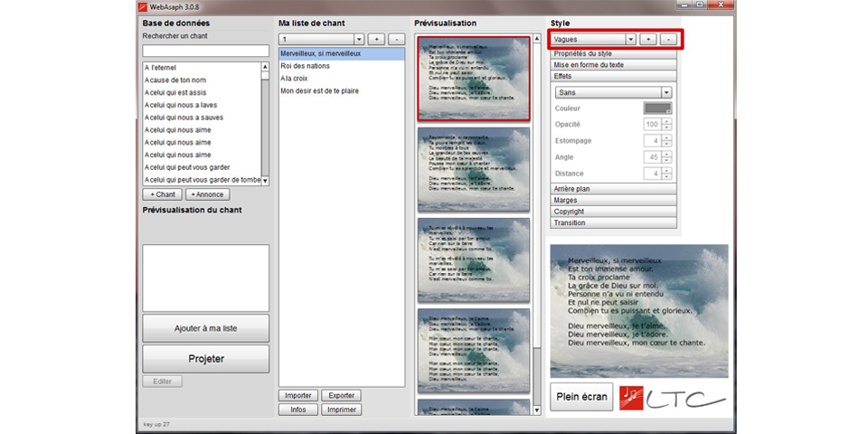Image resolution: width=868 pixels, height=434 pixels.
Task: Click the second preview slide thumbnail 'Rayonnante'
Action: tap(474, 169)
